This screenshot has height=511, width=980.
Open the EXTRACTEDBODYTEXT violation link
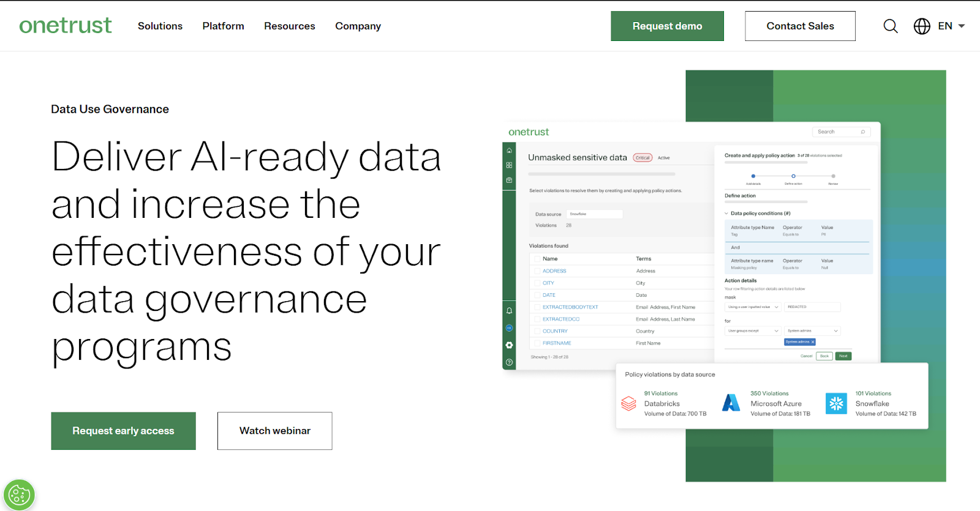[570, 307]
